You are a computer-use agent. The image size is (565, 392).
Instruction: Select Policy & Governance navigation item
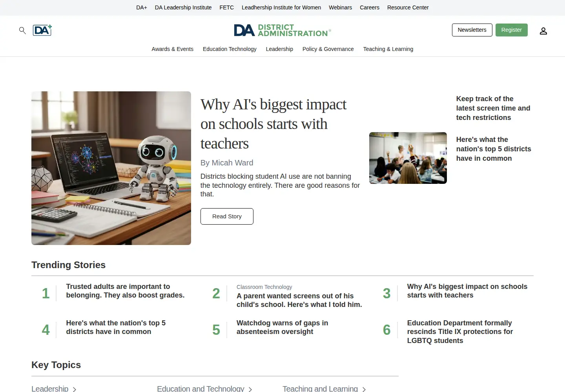point(328,49)
